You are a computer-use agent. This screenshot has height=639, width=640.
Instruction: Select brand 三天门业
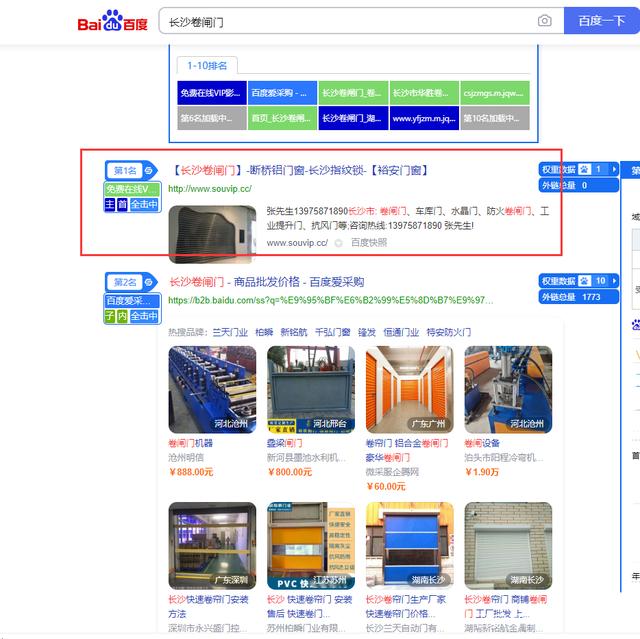[230, 332]
